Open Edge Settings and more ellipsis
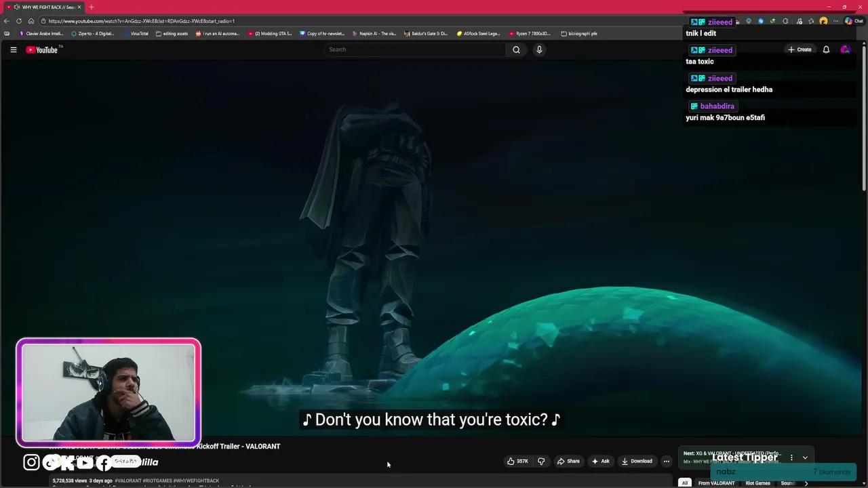Screen dimensions: 868x488 click(x=836, y=21)
